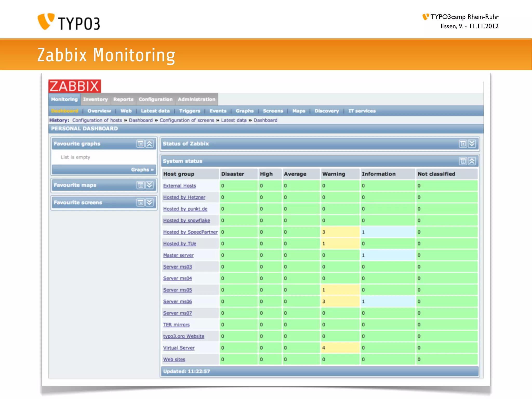Select Latest data in the submenu
Image resolution: width=532 pixels, height=399 pixels.
(x=155, y=111)
